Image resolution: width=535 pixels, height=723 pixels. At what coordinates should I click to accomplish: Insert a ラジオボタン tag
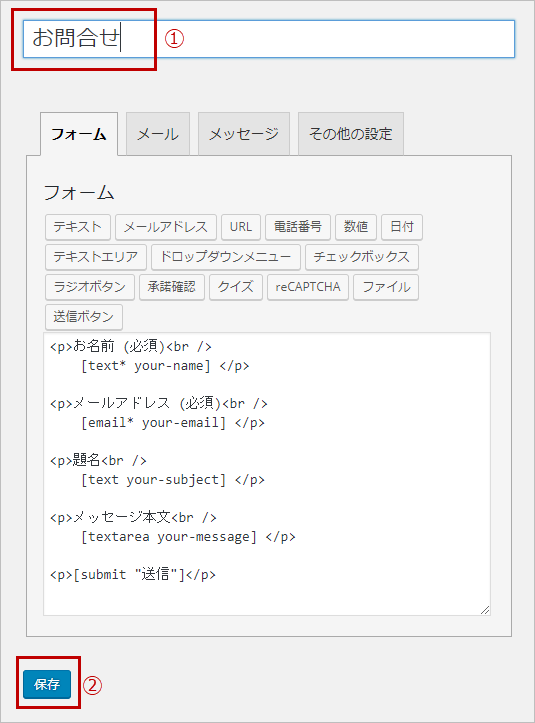coord(89,287)
